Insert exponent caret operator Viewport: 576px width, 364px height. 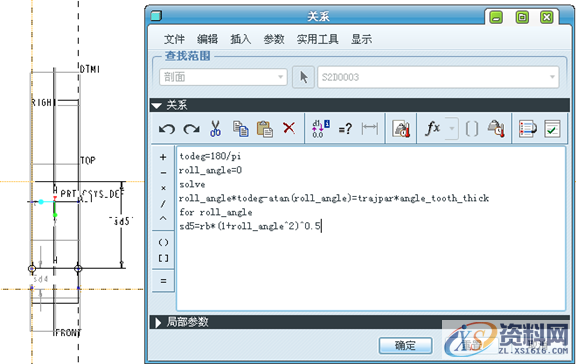point(163,218)
